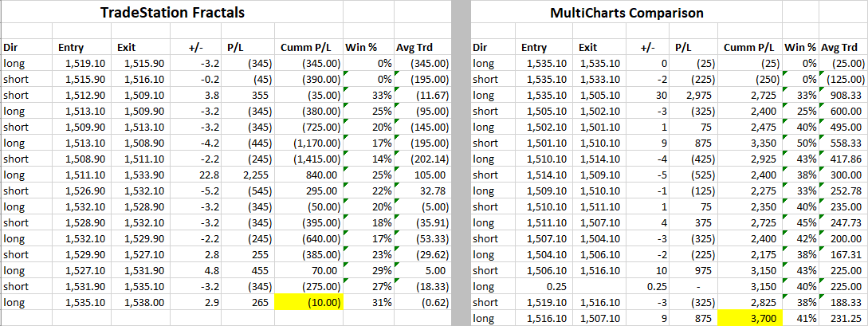
Task: Select the Cumm P/L cell (345.00)
Action: pyautogui.click(x=308, y=64)
